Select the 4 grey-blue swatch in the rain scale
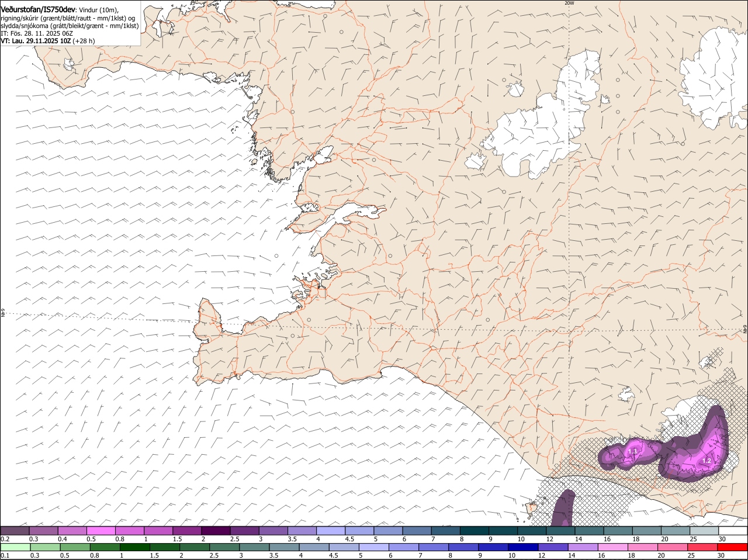Screen dimensions: 748x560 pos(314,547)
